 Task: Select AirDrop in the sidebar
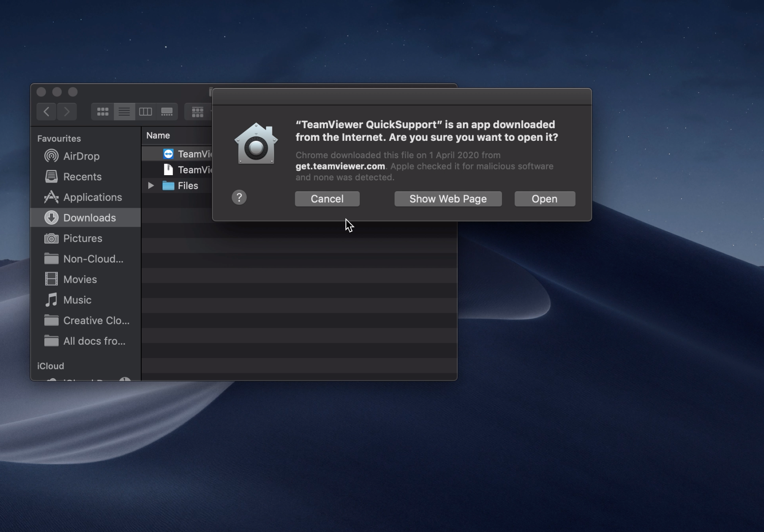pos(81,156)
